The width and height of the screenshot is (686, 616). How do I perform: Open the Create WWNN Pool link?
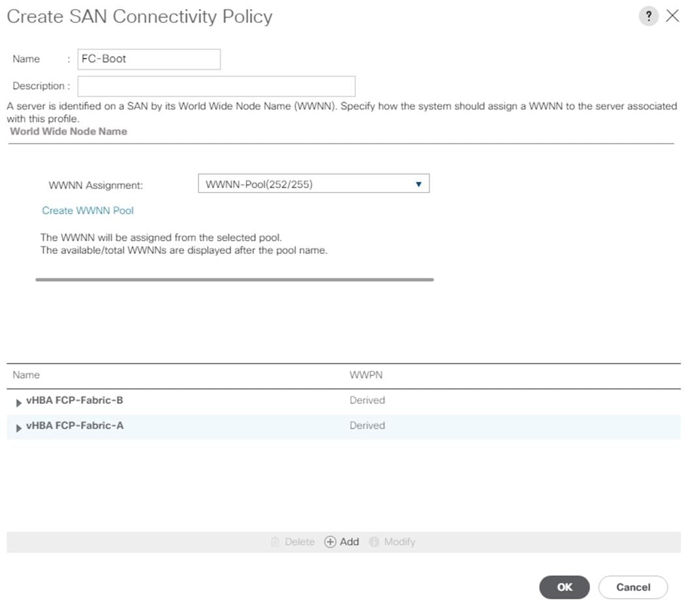click(88, 210)
